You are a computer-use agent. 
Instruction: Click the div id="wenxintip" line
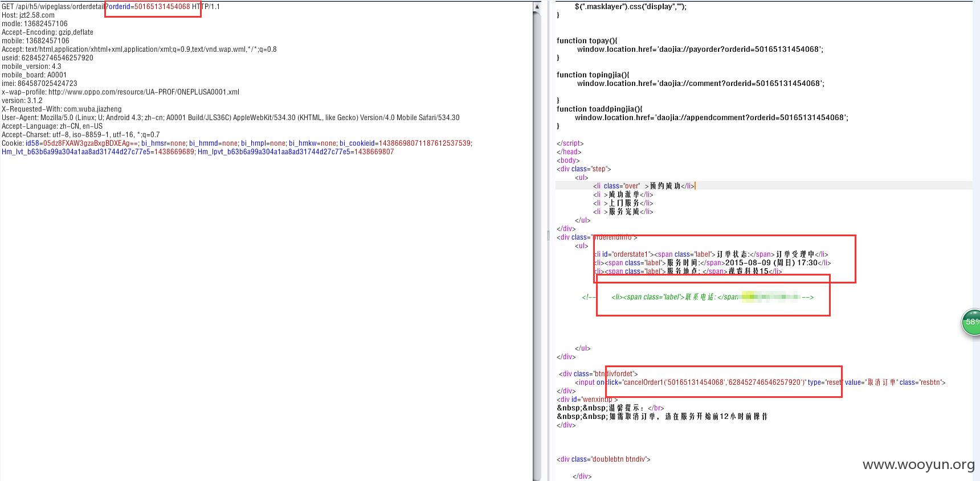pyautogui.click(x=587, y=400)
